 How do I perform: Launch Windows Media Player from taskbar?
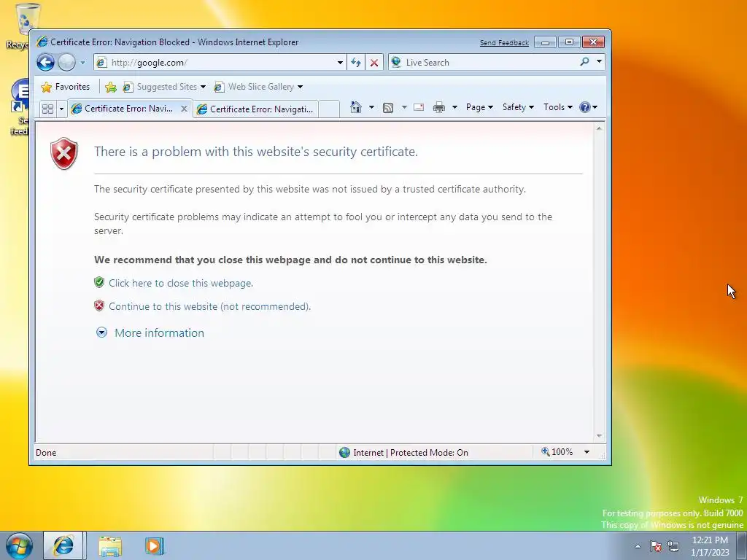click(155, 546)
